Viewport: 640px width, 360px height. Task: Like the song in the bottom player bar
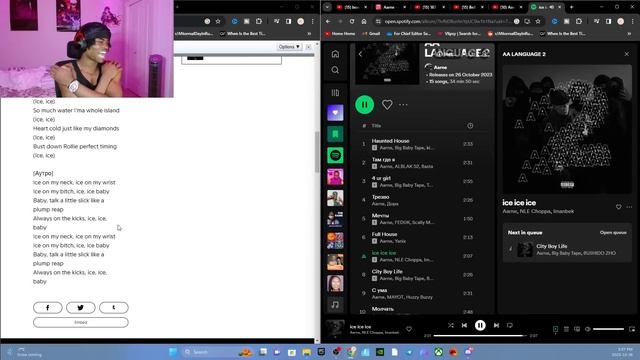(x=409, y=329)
